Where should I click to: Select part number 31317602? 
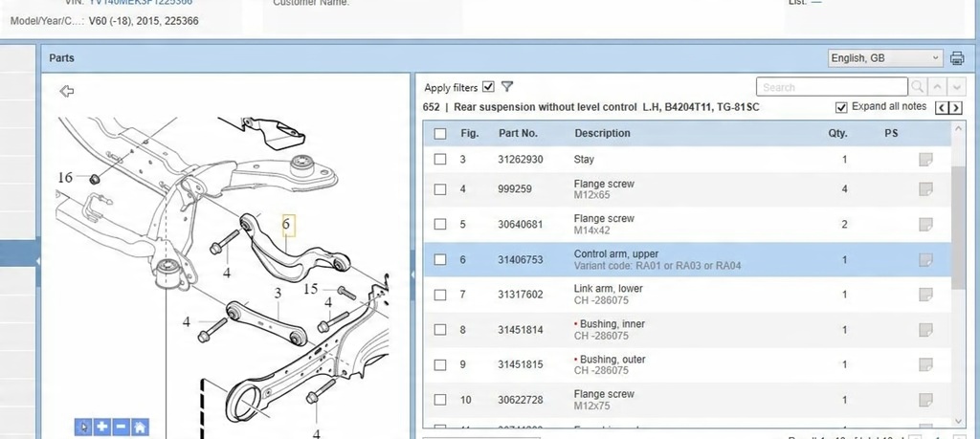(x=520, y=295)
